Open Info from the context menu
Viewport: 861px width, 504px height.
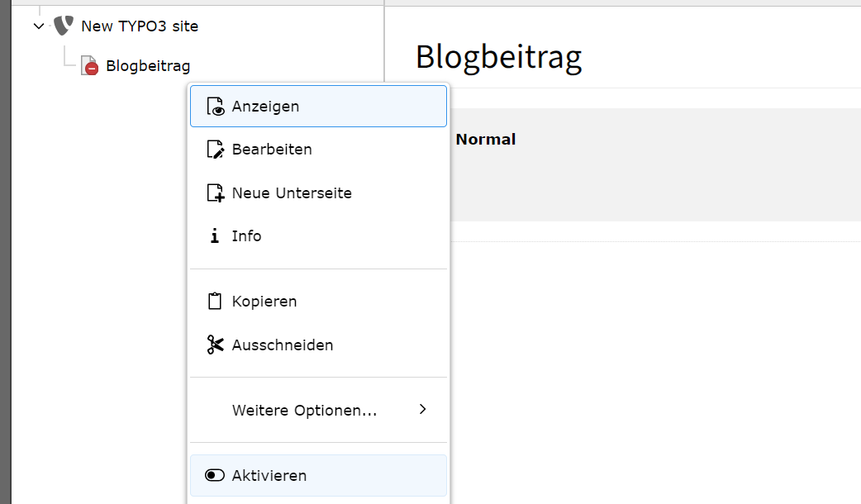coord(318,236)
